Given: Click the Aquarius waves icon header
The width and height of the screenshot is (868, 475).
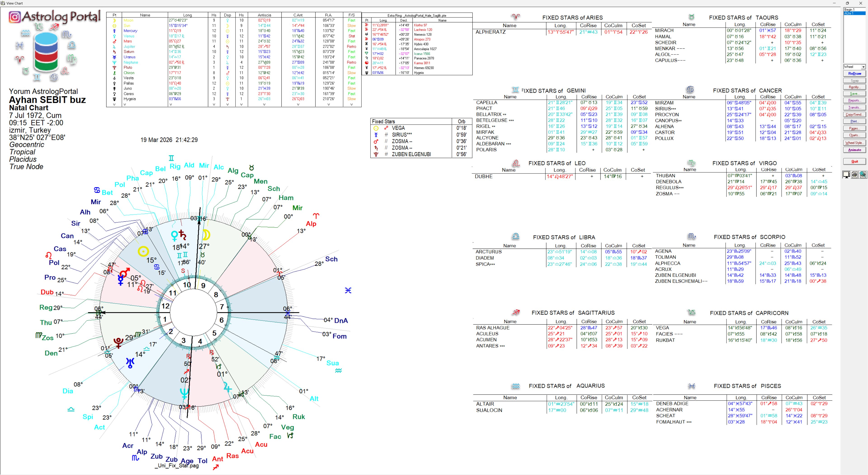Looking at the screenshot, I should 516,386.
